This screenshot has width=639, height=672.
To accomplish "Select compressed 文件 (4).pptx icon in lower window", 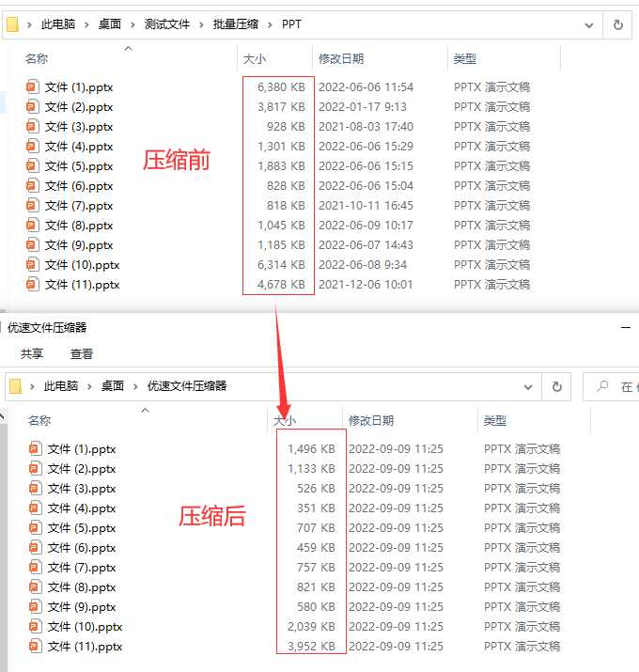I will pyautogui.click(x=35, y=508).
